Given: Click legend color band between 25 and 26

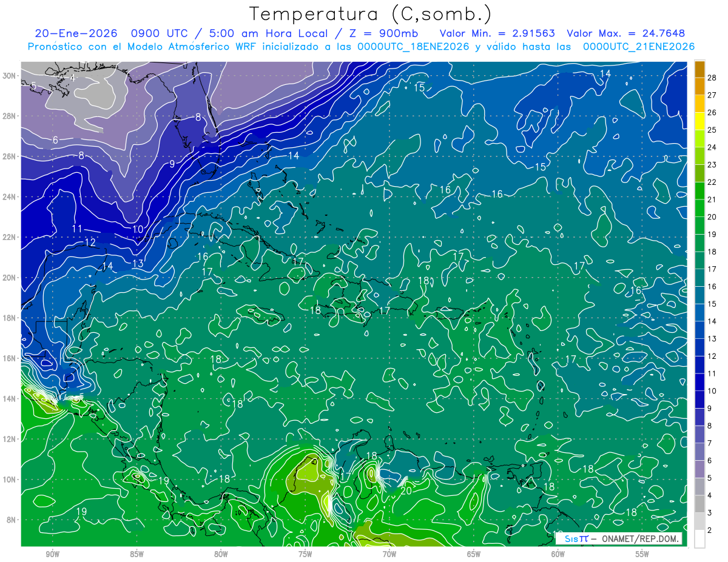Looking at the screenshot, I should point(699,121).
